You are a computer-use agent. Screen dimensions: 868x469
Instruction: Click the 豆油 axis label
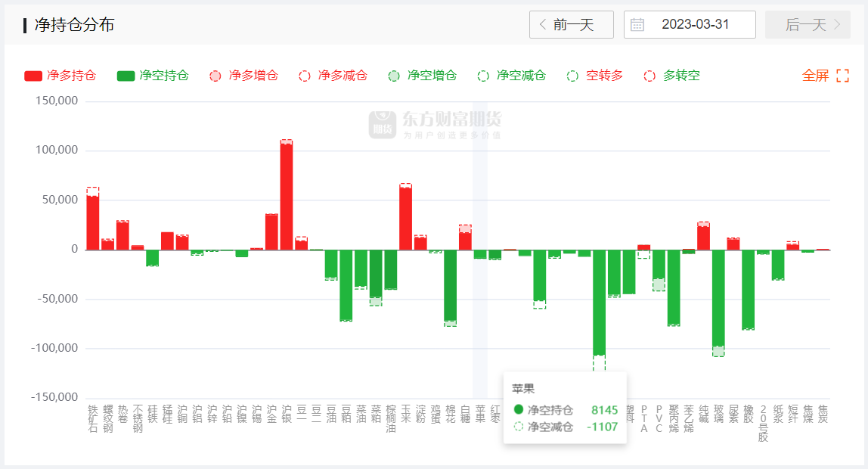(331, 415)
